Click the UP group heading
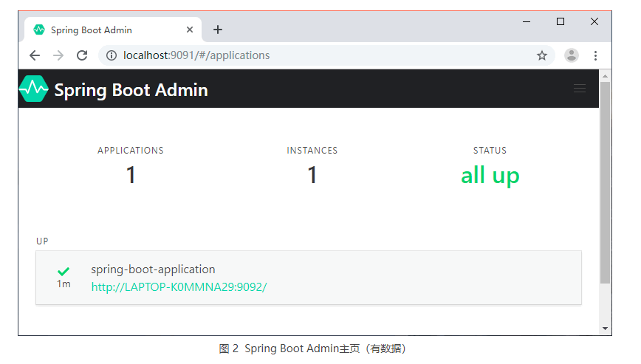 (x=42, y=241)
